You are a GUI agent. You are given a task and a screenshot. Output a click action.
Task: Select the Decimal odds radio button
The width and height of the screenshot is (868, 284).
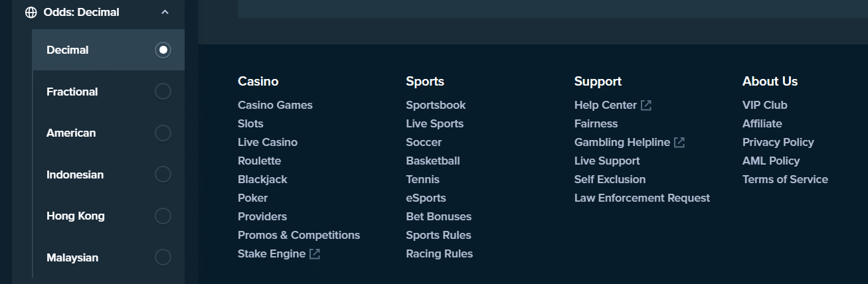pos(163,50)
